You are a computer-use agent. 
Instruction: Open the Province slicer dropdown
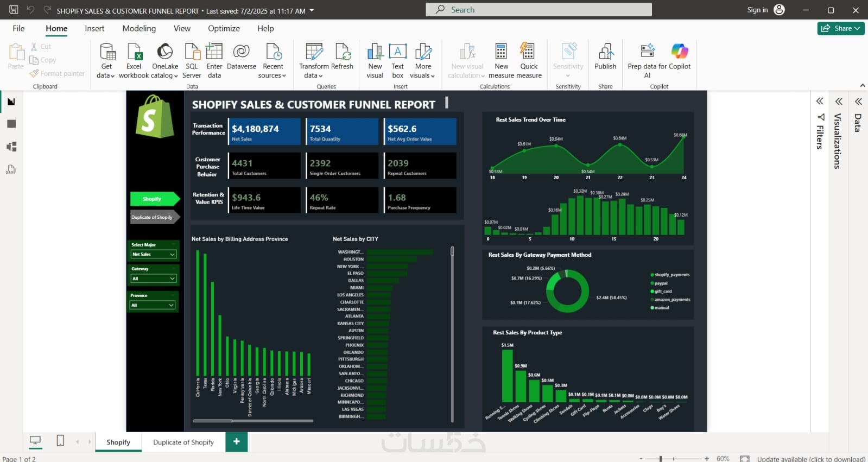(153, 305)
